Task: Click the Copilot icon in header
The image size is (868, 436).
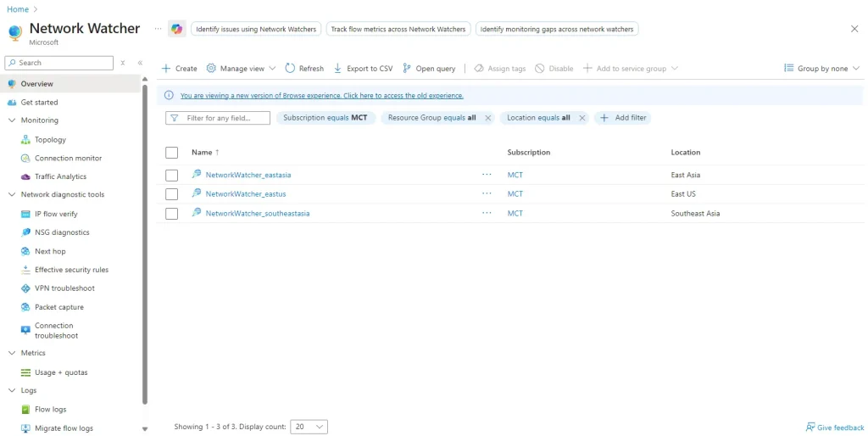Action: coord(176,29)
